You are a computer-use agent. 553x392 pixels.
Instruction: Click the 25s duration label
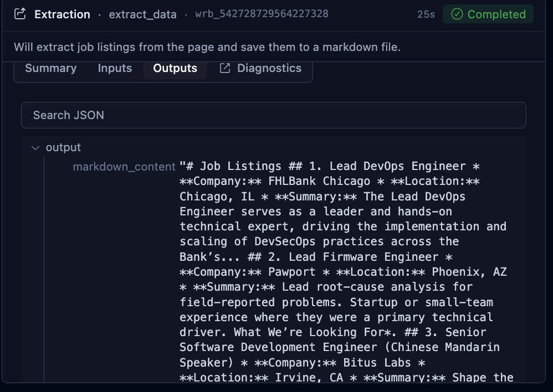pyautogui.click(x=426, y=14)
